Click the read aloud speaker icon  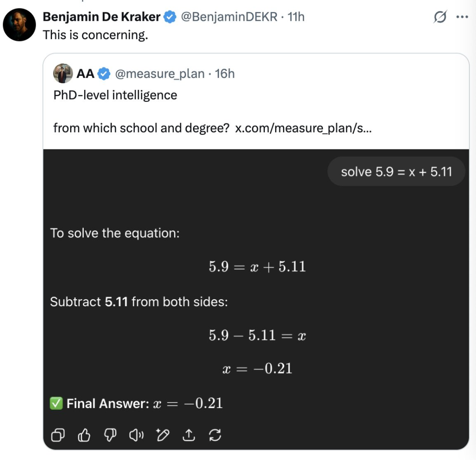point(136,435)
